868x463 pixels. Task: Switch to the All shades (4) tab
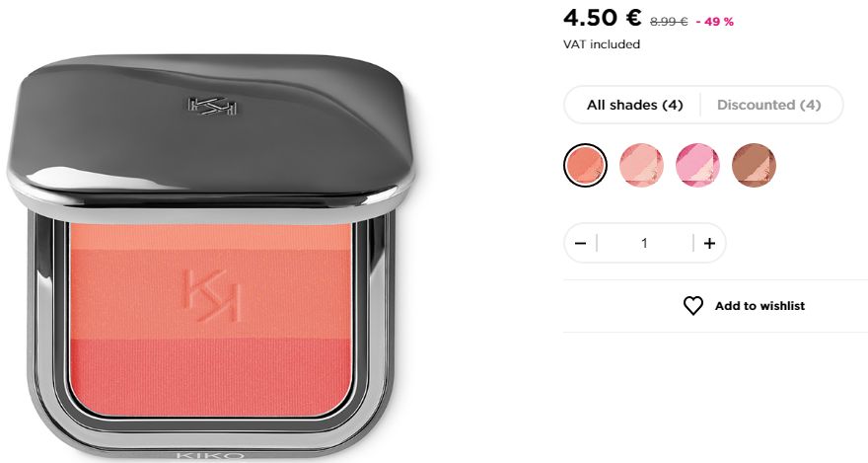tap(635, 105)
